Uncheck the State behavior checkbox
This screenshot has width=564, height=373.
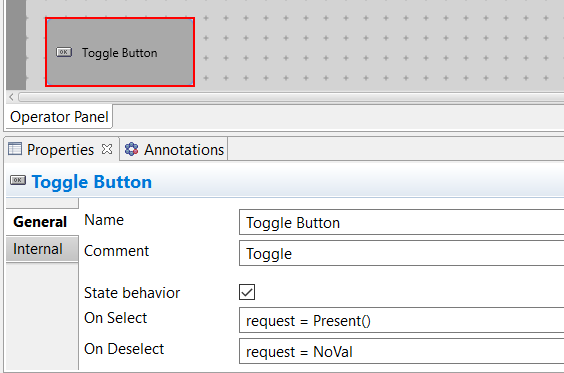coord(247,292)
